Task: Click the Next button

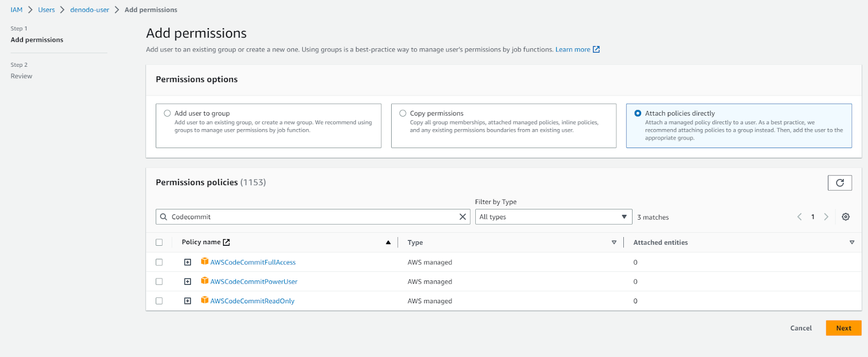Action: coord(844,328)
